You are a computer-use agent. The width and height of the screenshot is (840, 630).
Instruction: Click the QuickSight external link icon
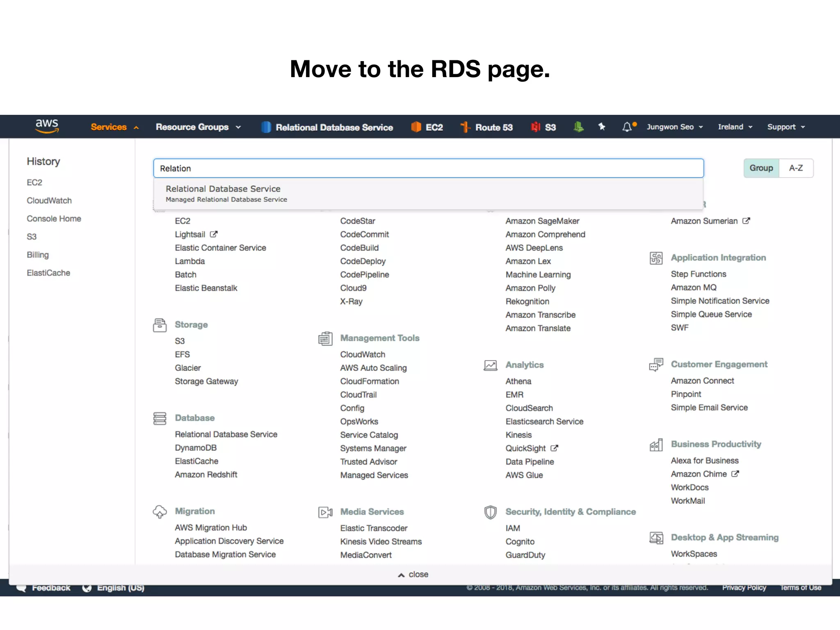pos(554,448)
